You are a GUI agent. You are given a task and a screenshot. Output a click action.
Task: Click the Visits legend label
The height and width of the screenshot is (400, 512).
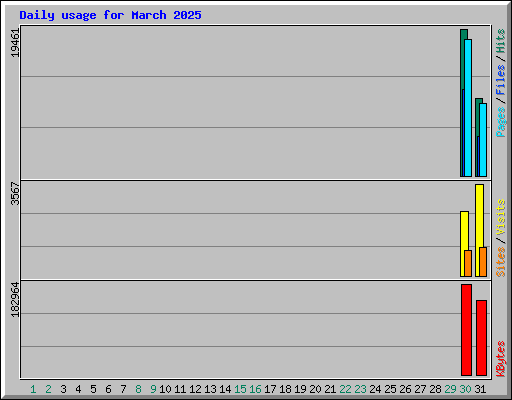[501, 217]
